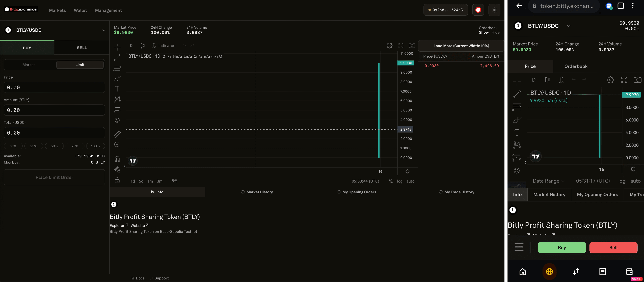Toggle lock all drawings icon
Image resolution: width=644 pixels, height=282 pixels.
pyautogui.click(x=117, y=180)
